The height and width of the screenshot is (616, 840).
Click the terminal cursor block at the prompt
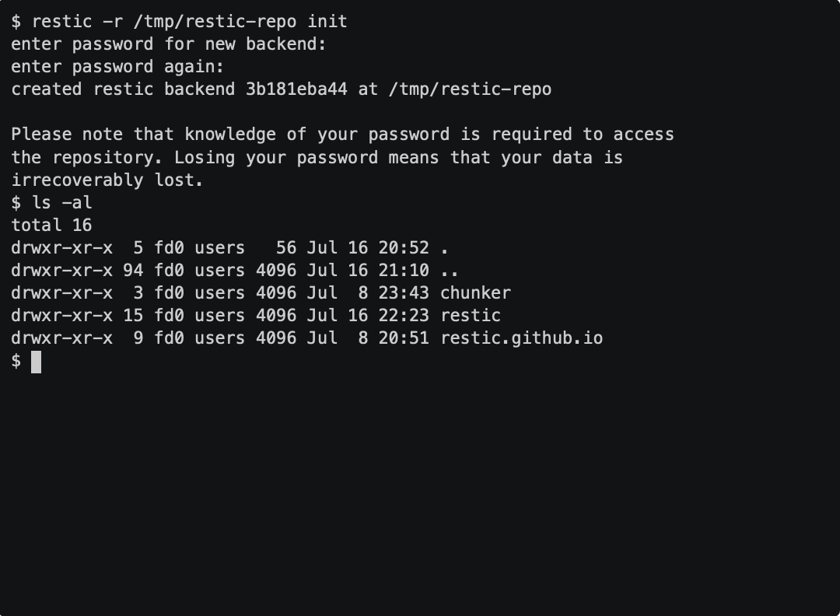click(x=36, y=362)
